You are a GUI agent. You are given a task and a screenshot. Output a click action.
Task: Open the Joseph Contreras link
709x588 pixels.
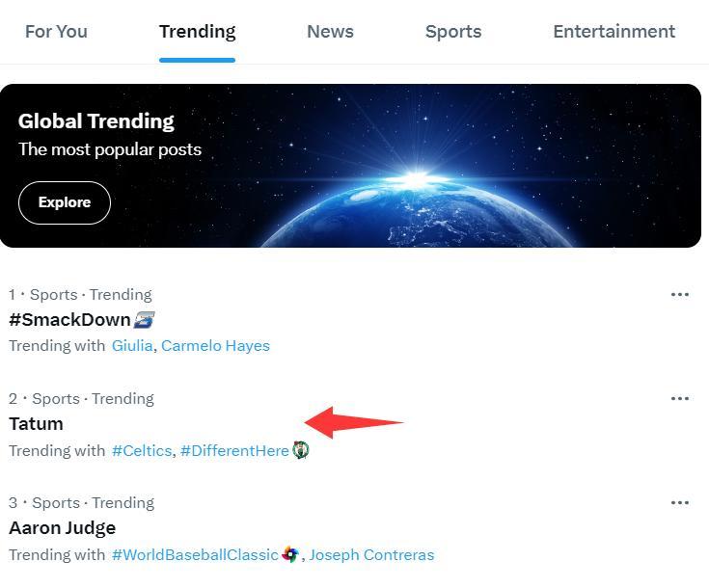coord(372,555)
